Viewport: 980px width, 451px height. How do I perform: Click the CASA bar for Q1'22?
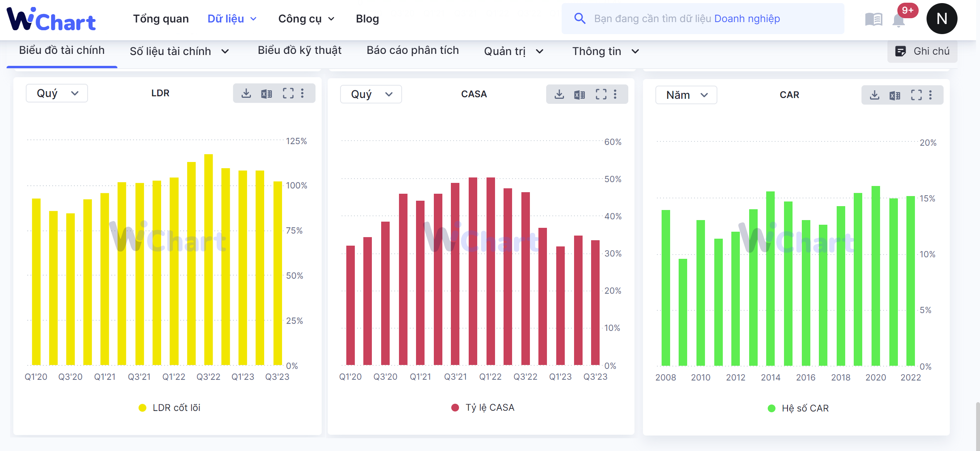[490, 271]
